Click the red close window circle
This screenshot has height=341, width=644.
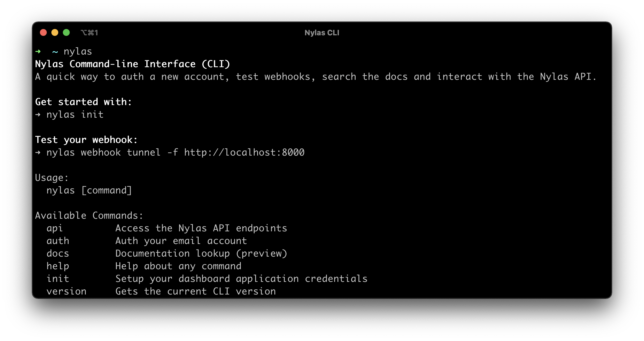tap(43, 32)
